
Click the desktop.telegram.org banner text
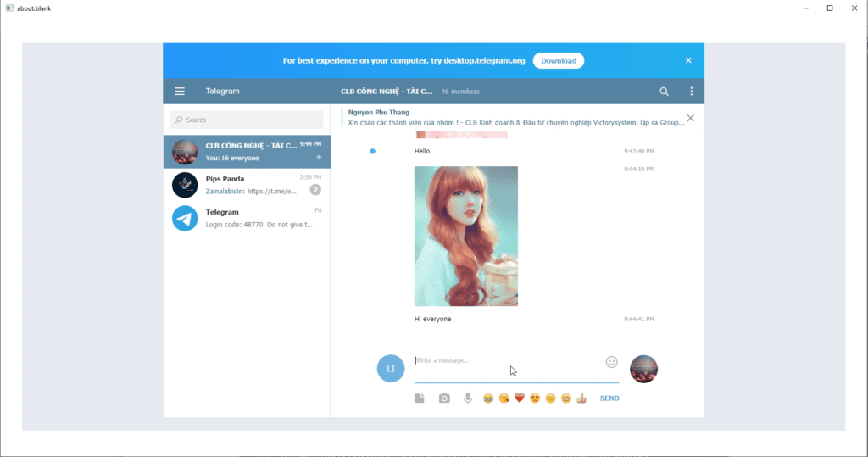click(484, 61)
